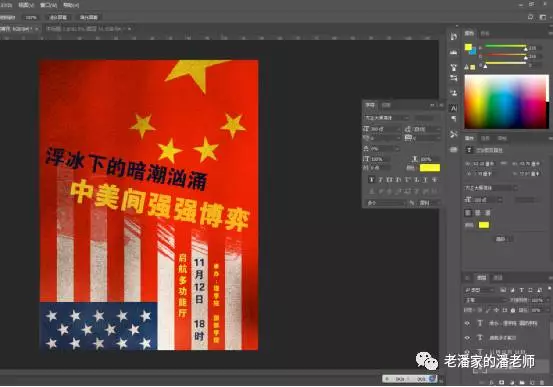Click the faux italic T style button

pos(380,180)
